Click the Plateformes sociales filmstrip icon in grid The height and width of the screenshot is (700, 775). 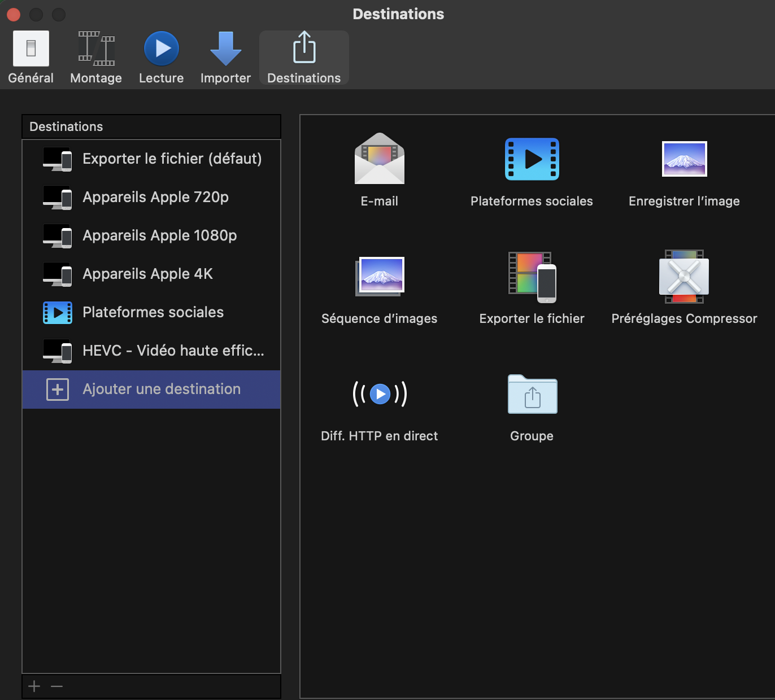pos(532,159)
